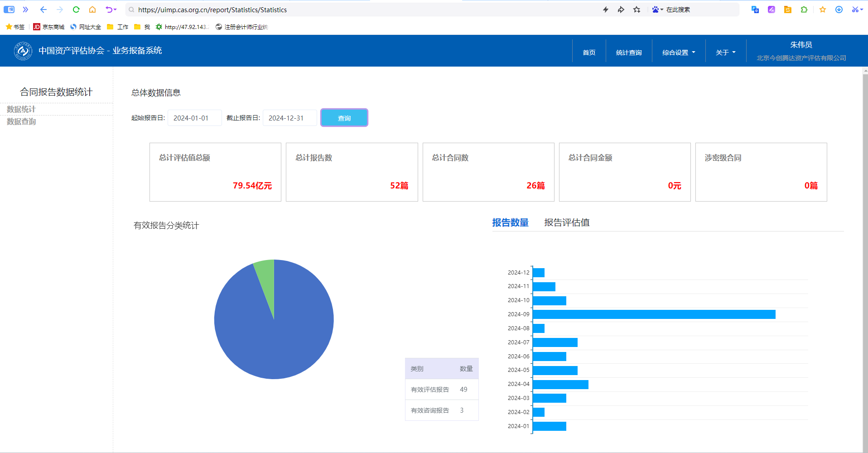
Task: Open the 统计查询 menu item
Action: (x=628, y=53)
